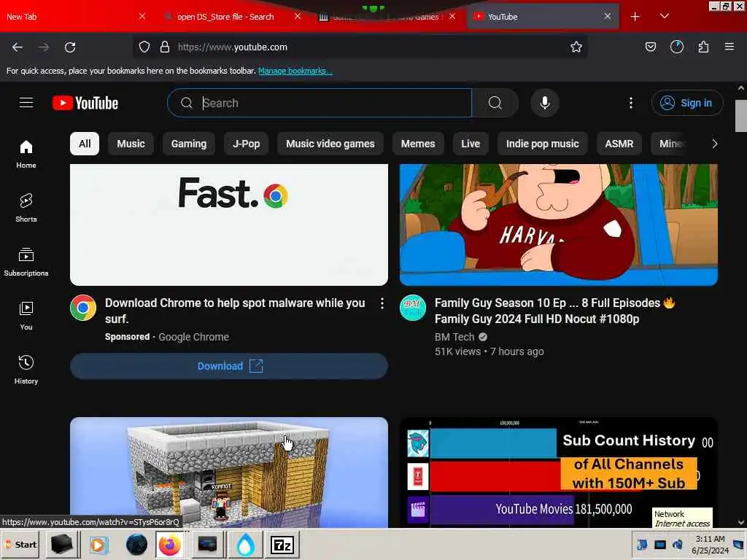
Task: Open the Windows Start button
Action: point(21,545)
